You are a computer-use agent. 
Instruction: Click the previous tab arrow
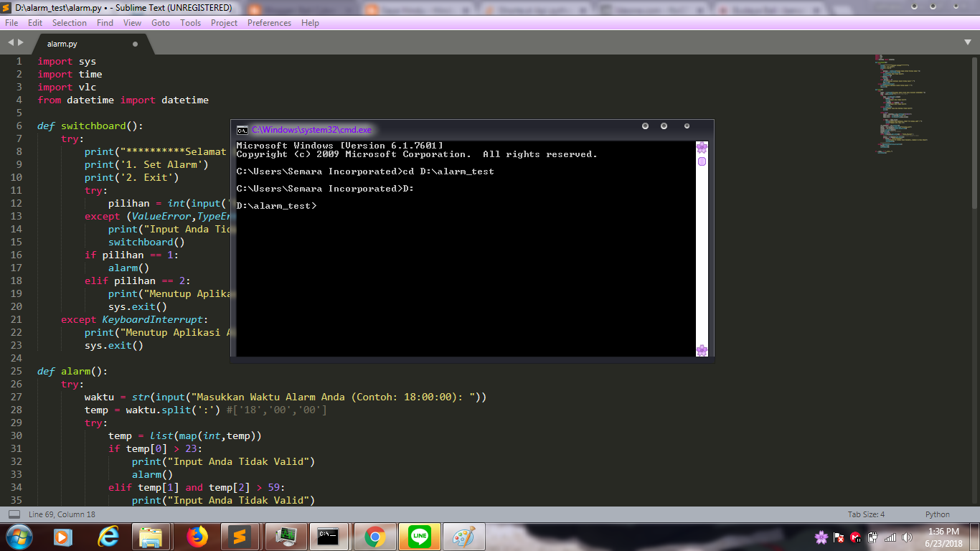pos(10,44)
